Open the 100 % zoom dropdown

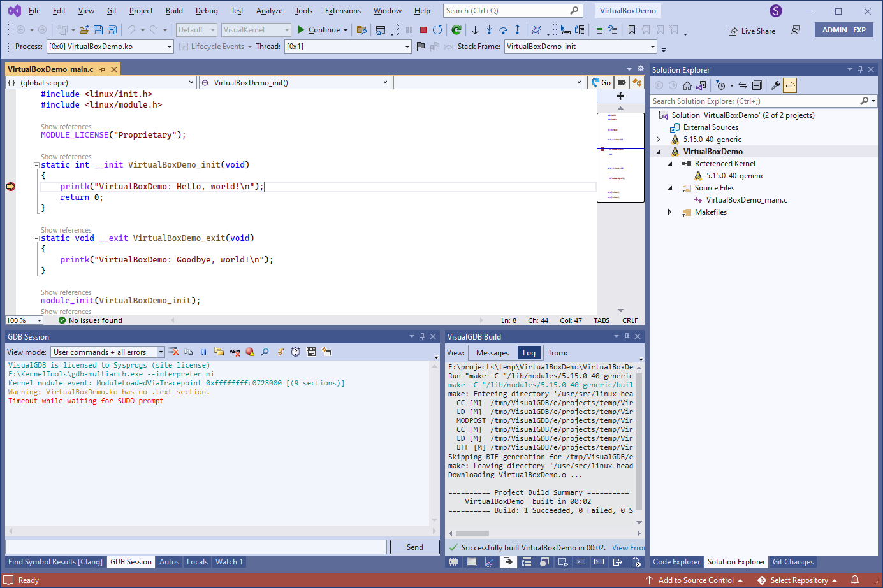pyautogui.click(x=24, y=320)
